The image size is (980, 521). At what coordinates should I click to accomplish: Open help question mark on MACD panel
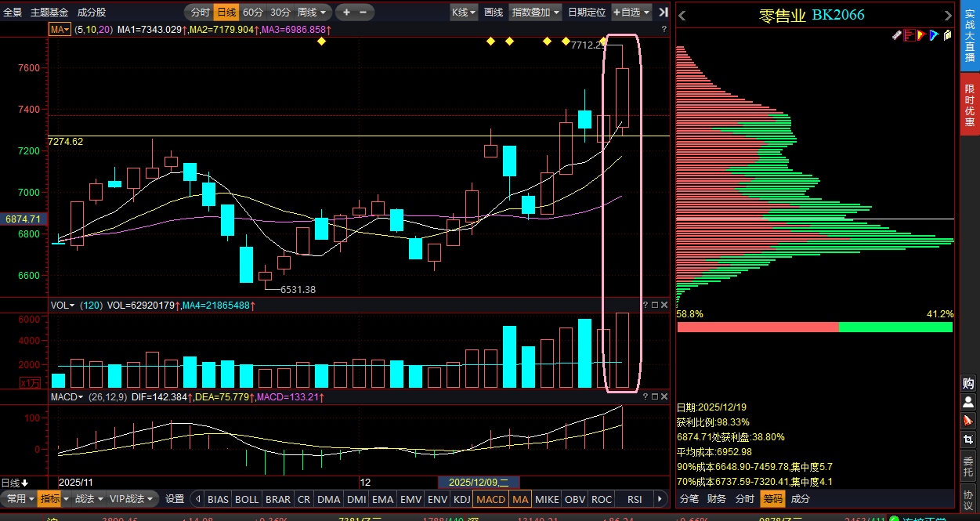[x=645, y=397]
